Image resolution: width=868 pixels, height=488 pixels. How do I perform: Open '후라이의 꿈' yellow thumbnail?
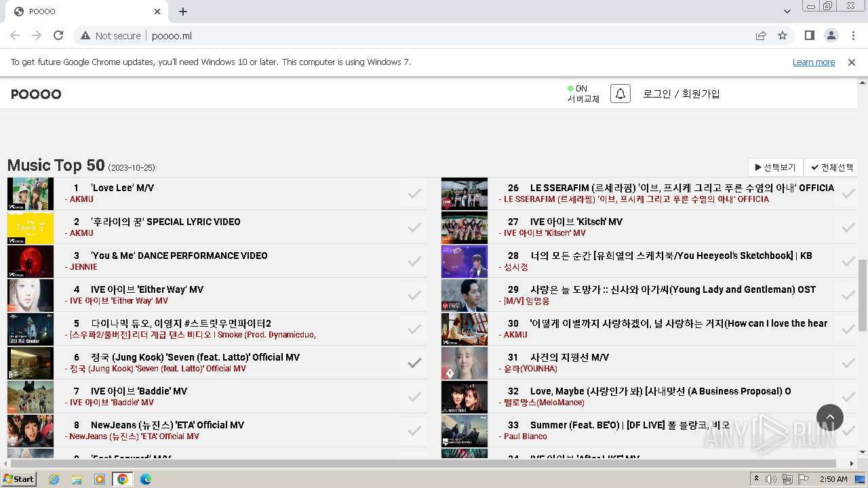pyautogui.click(x=31, y=228)
